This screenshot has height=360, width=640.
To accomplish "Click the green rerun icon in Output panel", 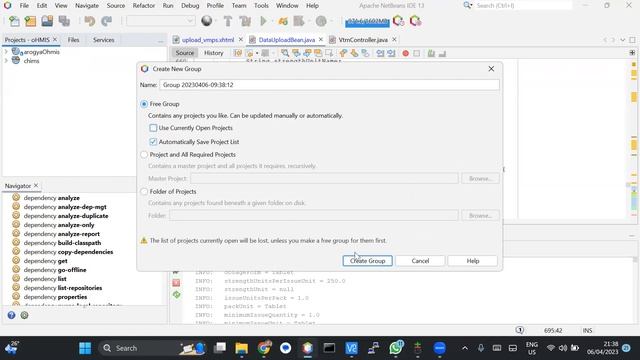I will [x=176, y=294].
